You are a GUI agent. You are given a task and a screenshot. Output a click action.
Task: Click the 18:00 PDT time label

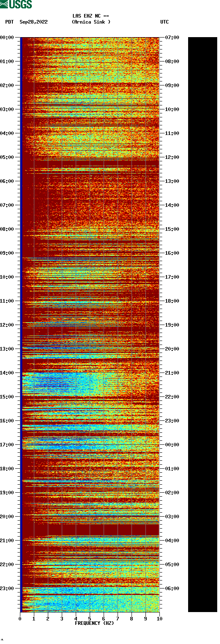[7, 469]
